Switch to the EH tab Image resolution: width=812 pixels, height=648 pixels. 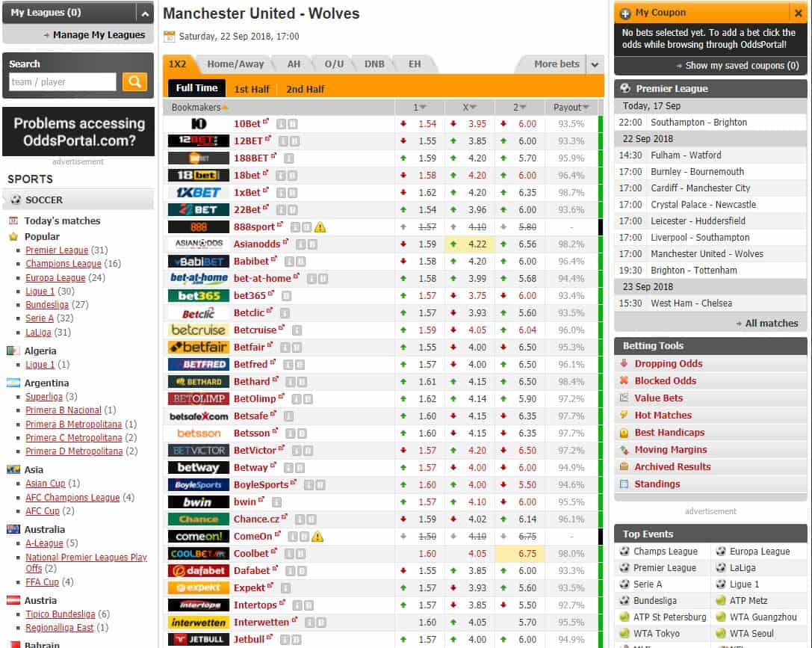415,64
